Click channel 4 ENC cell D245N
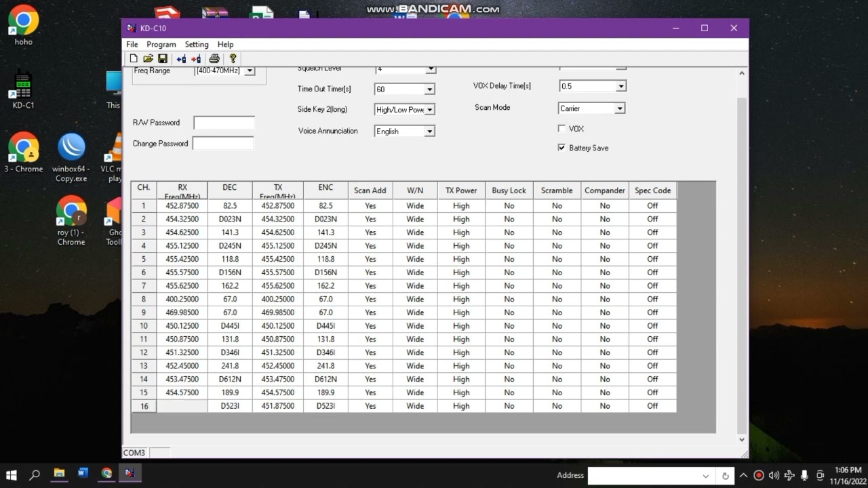Image resolution: width=868 pixels, height=488 pixels. tap(325, 245)
